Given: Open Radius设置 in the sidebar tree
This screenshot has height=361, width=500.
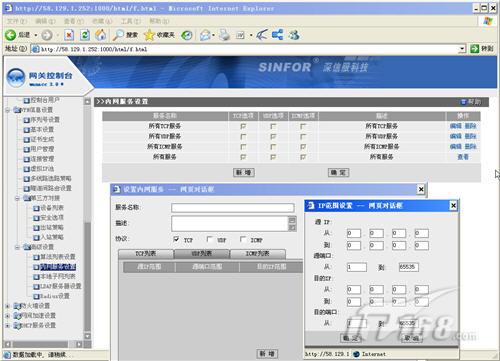Looking at the screenshot, I should (55, 296).
